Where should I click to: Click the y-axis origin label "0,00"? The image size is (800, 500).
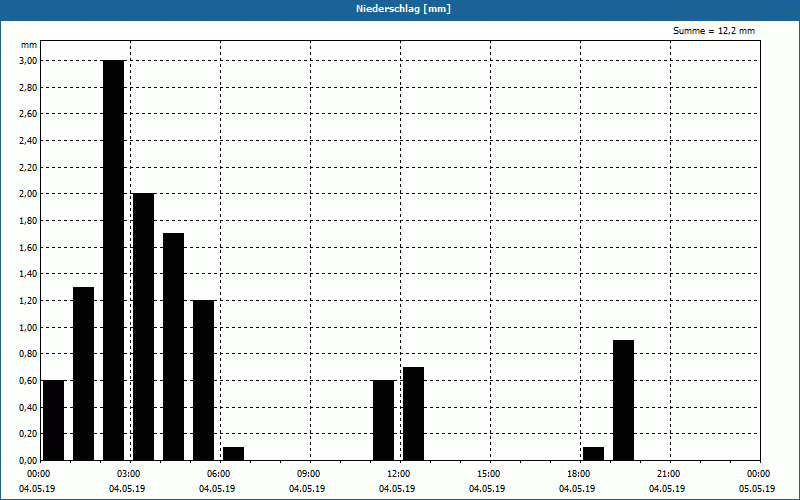(x=28, y=461)
